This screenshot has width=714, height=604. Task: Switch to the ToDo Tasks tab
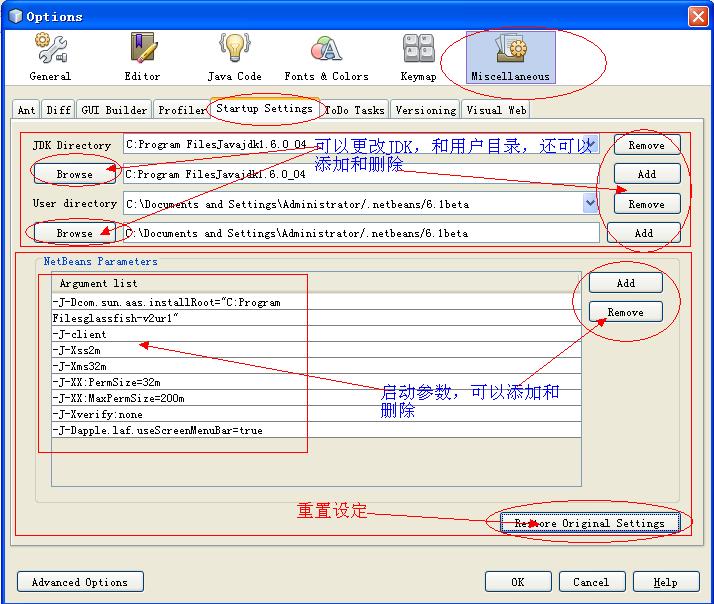354,110
